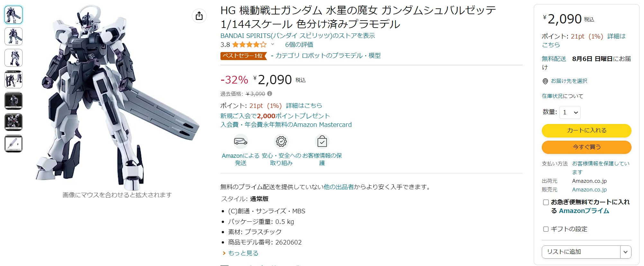Open rating breakdown chevron beside stars
The image size is (644, 266).
pos(273,44)
